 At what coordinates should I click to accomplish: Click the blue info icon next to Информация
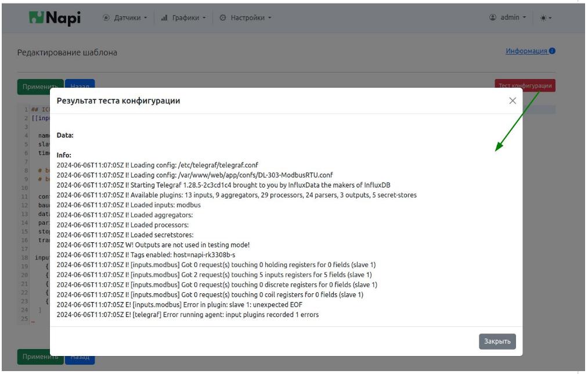[552, 52]
